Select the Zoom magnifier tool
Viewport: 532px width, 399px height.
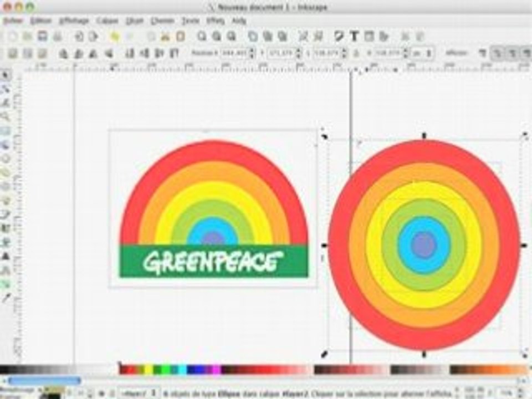tap(6, 117)
